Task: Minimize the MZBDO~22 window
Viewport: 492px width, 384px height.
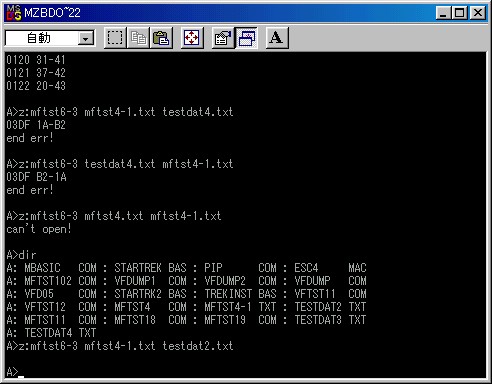Action: [443, 13]
